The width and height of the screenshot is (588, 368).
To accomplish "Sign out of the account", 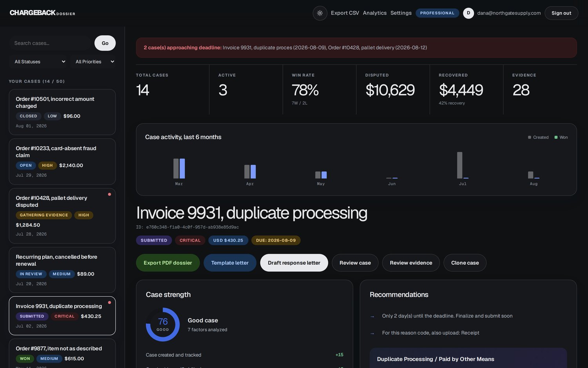I will (561, 13).
